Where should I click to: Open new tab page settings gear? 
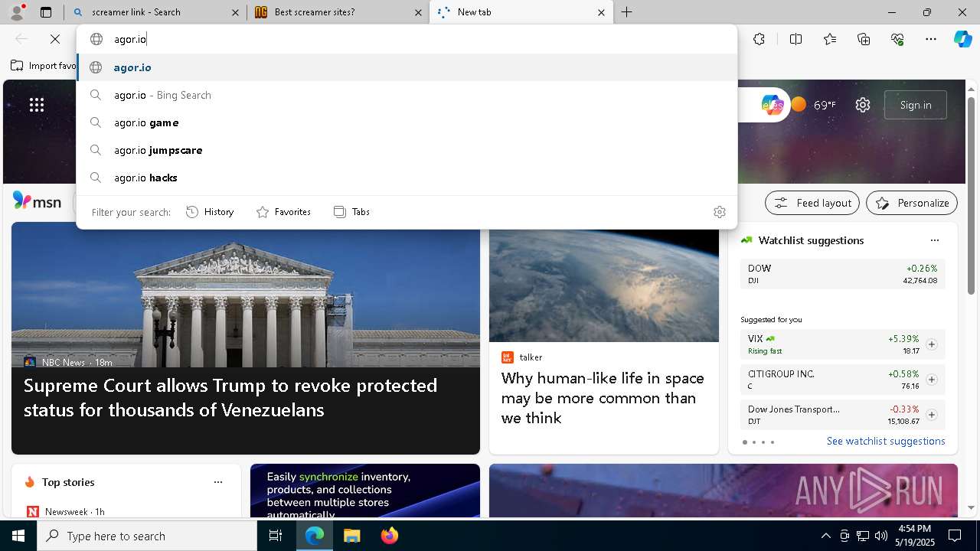863,105
